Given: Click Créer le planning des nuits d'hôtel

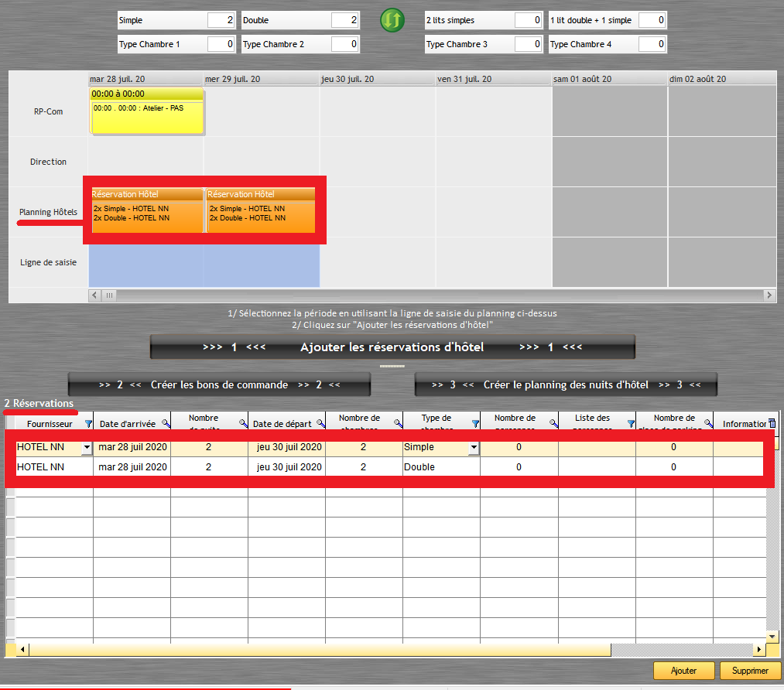Looking at the screenshot, I should click(566, 384).
